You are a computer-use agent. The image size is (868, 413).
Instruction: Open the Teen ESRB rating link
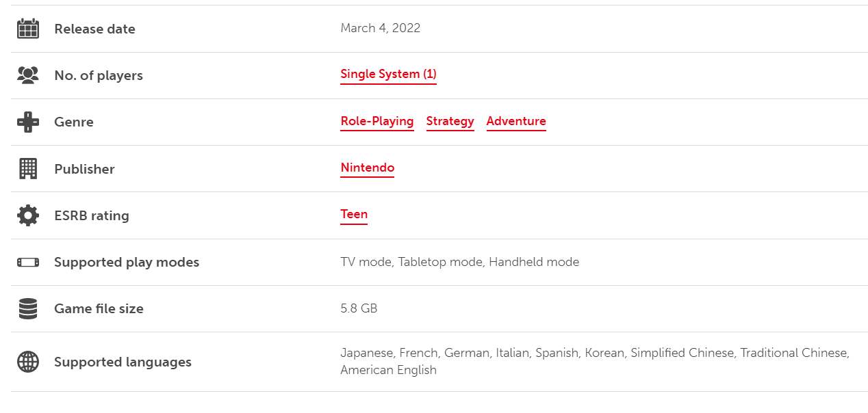point(354,214)
